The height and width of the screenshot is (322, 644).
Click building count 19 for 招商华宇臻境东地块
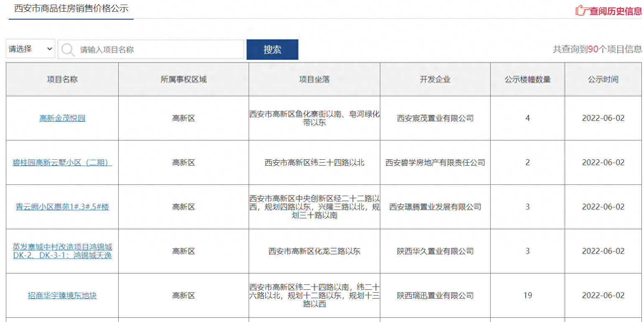(x=527, y=296)
